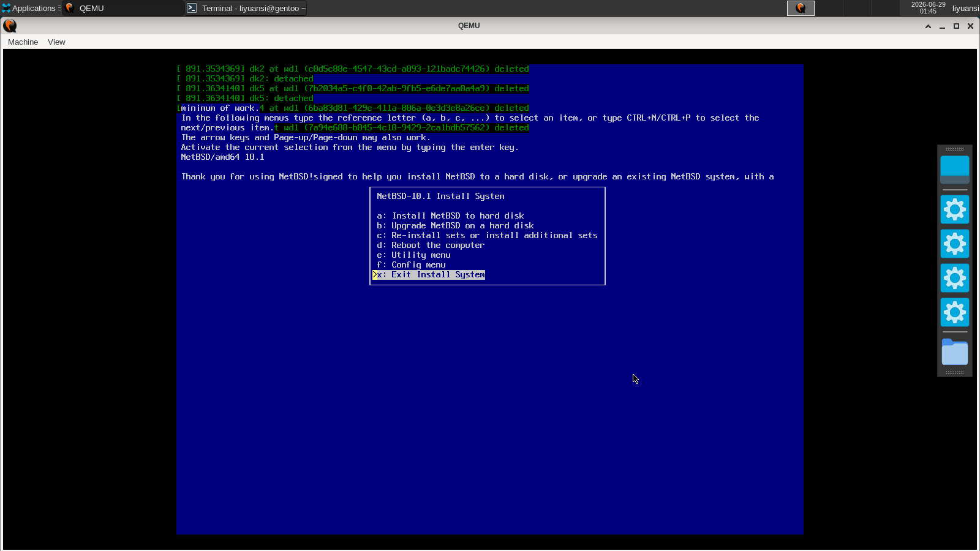The image size is (980, 551).
Task: Open the View menu
Action: pos(56,42)
